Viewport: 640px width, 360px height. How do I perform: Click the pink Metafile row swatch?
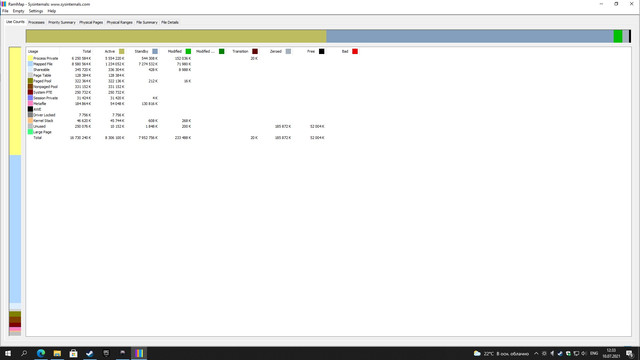click(x=30, y=104)
